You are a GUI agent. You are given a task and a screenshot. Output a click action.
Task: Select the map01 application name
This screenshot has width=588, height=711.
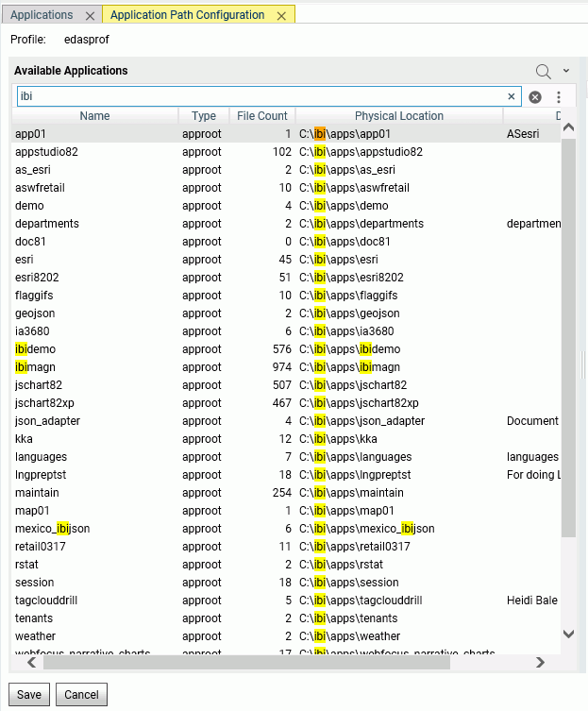32,511
